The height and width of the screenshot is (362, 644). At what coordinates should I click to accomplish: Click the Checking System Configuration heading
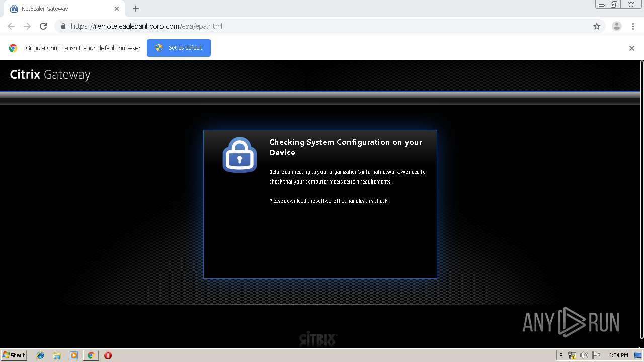click(346, 147)
